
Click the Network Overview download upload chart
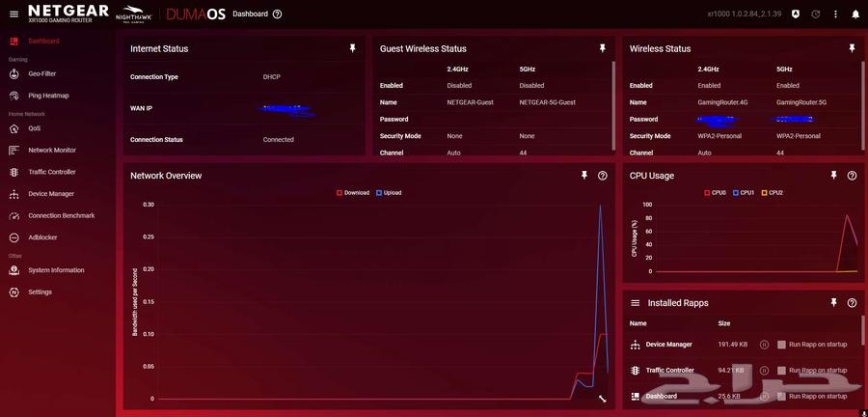coord(370,302)
